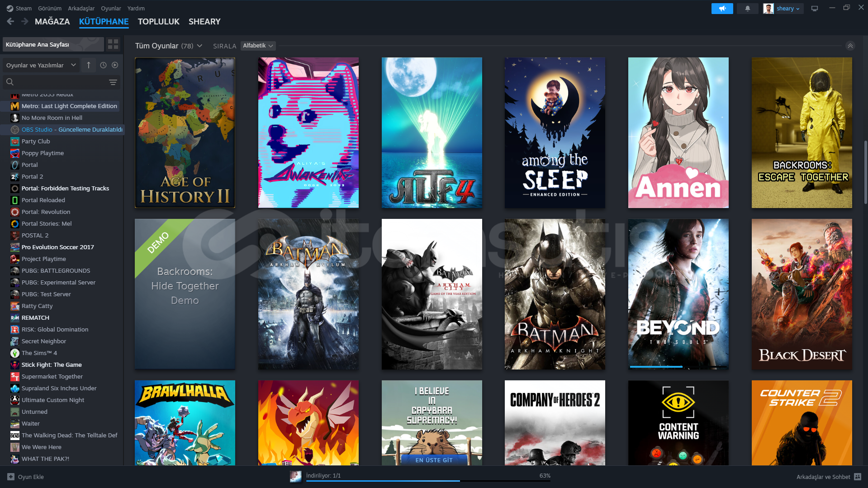Click the İndiriliyor: 1/1 download status
868x488 pixels.
(323, 475)
